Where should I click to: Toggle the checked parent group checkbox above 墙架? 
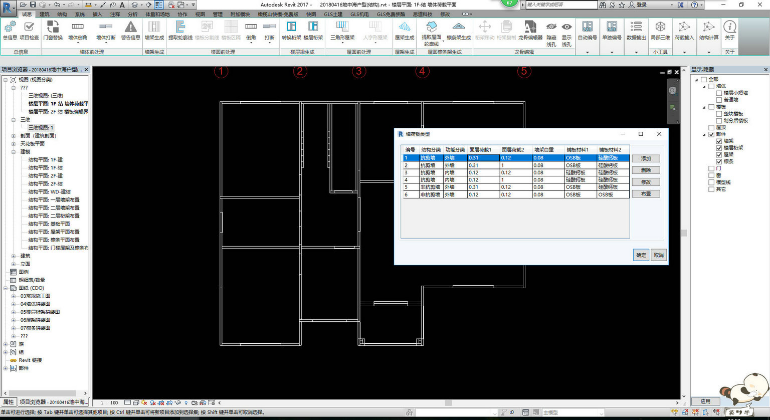(x=711, y=134)
